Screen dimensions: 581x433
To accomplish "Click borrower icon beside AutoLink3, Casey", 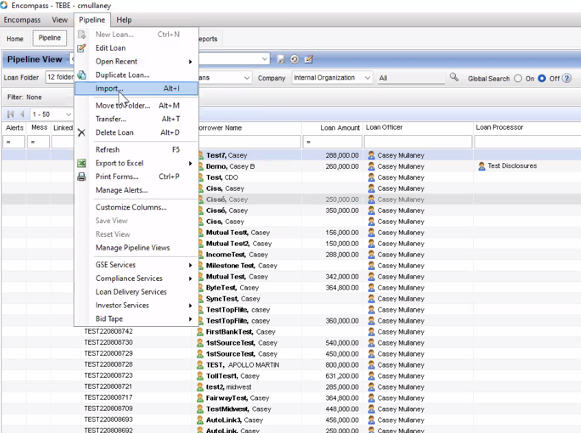I will pyautogui.click(x=200, y=420).
